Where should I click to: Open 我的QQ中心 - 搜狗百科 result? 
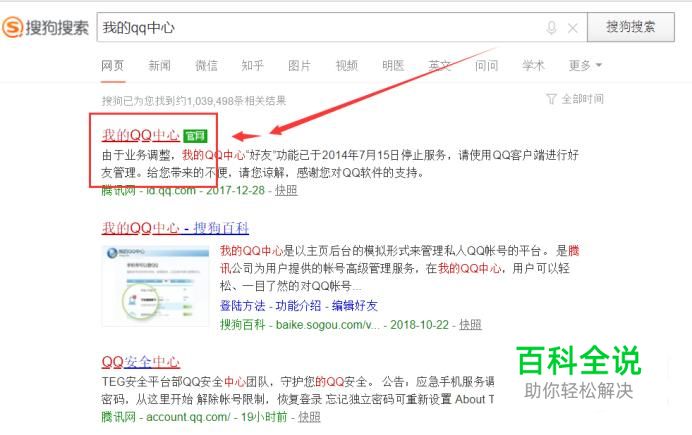[x=175, y=228]
